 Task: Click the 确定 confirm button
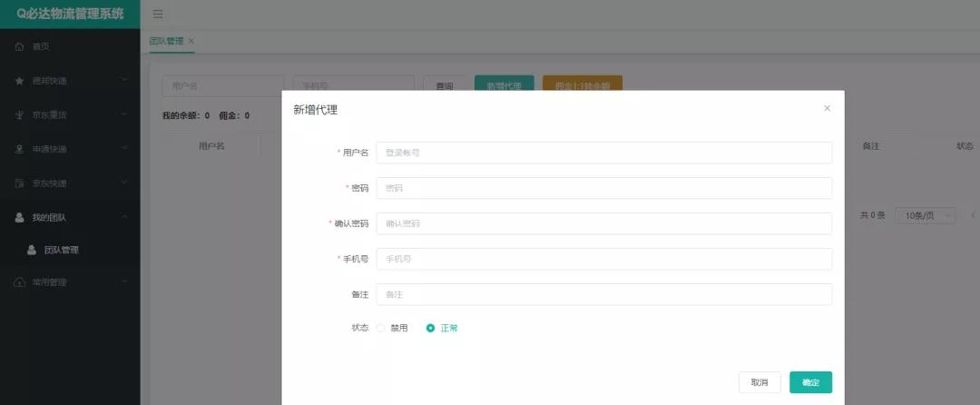tap(810, 382)
